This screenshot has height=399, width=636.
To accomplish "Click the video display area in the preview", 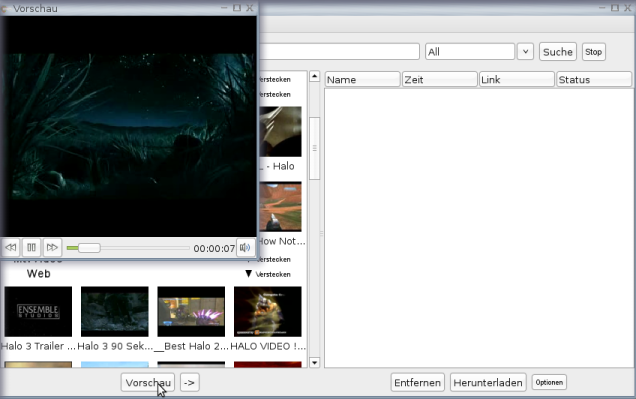I will pyautogui.click(x=129, y=127).
